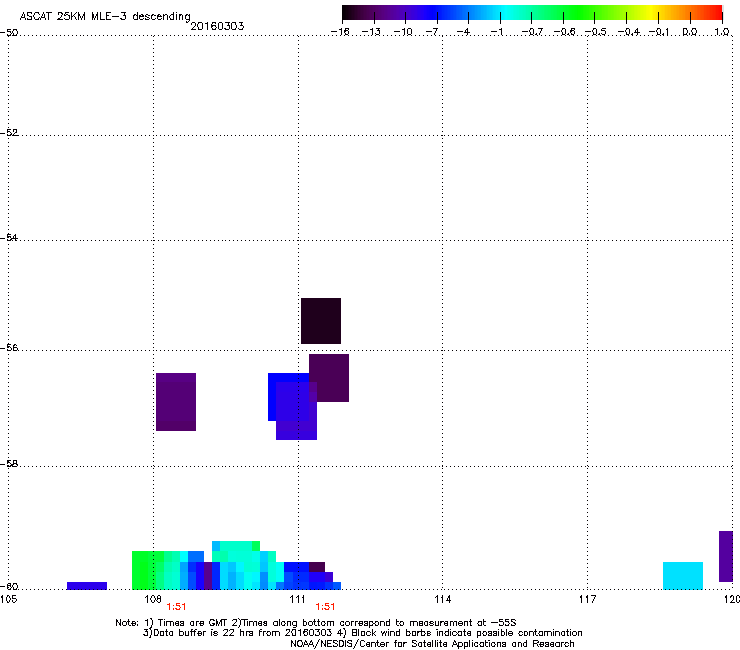
Task: Click the colorbar label -0.5
Action: pyautogui.click(x=596, y=32)
